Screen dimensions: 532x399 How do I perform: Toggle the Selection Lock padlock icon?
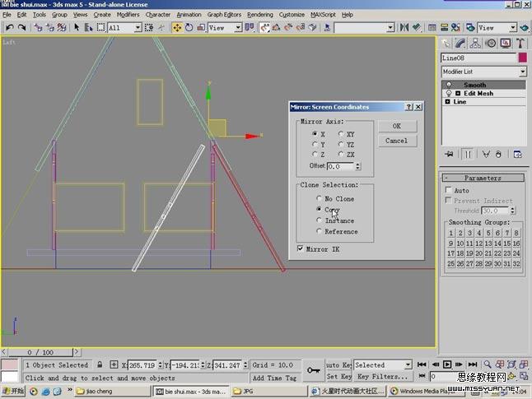click(100, 364)
